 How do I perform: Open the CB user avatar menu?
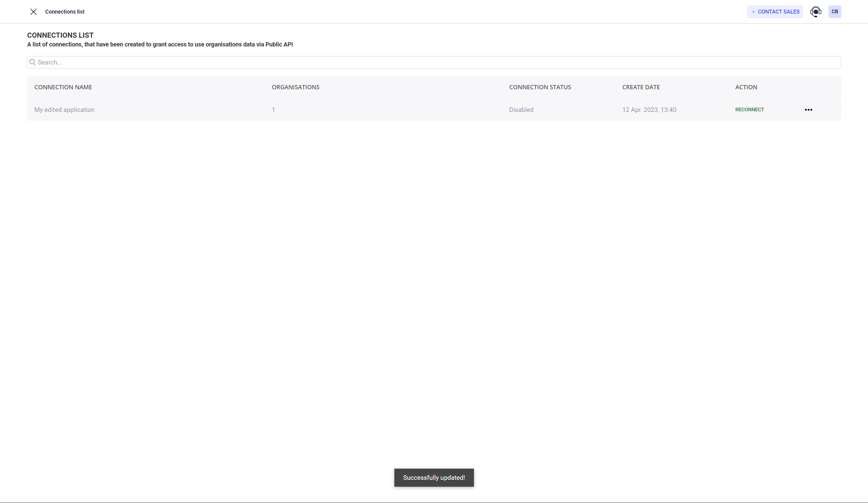(x=835, y=12)
